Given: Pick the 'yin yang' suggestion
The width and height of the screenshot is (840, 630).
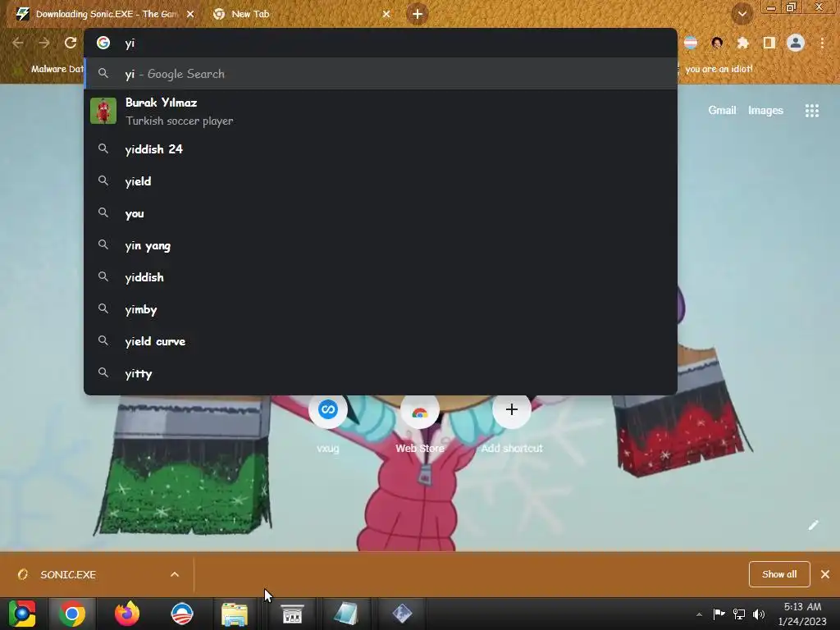Looking at the screenshot, I should (x=381, y=245).
